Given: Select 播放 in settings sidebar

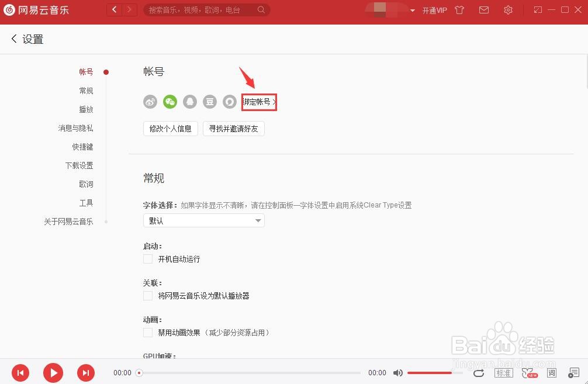Looking at the screenshot, I should click(x=86, y=109).
